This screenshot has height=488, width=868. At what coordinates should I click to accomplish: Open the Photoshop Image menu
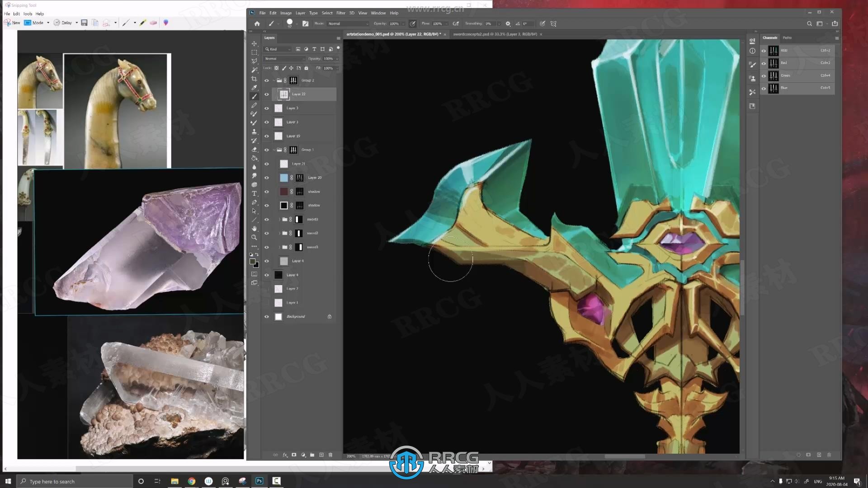pyautogui.click(x=286, y=13)
